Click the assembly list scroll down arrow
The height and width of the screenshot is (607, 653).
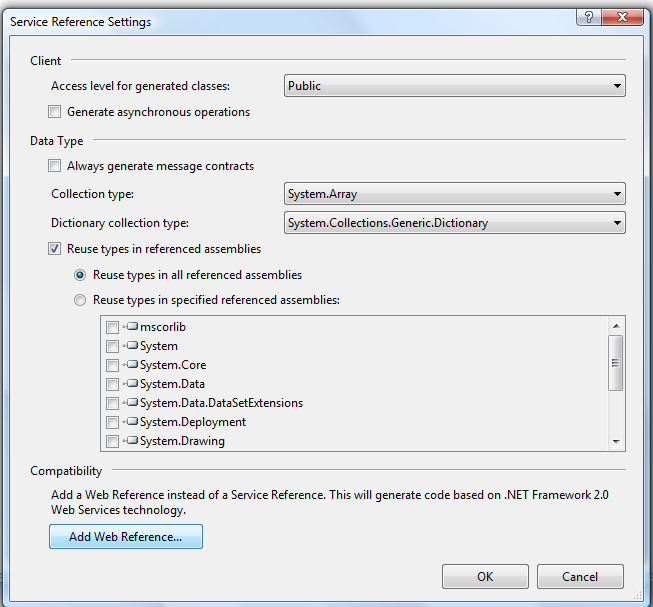pyautogui.click(x=616, y=442)
